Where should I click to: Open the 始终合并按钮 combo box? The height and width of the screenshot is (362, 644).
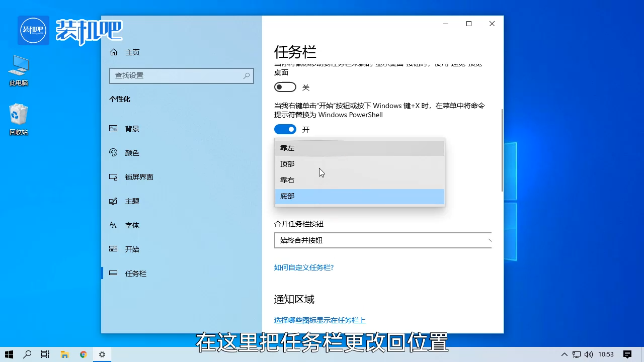click(x=382, y=240)
